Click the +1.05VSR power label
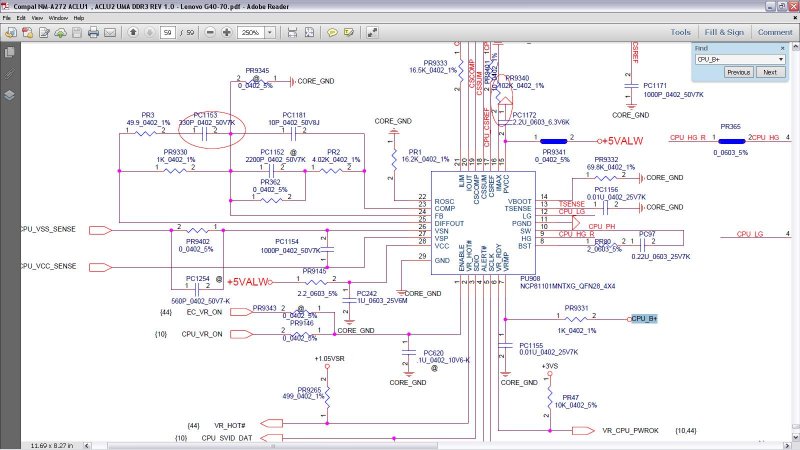 (x=330, y=359)
